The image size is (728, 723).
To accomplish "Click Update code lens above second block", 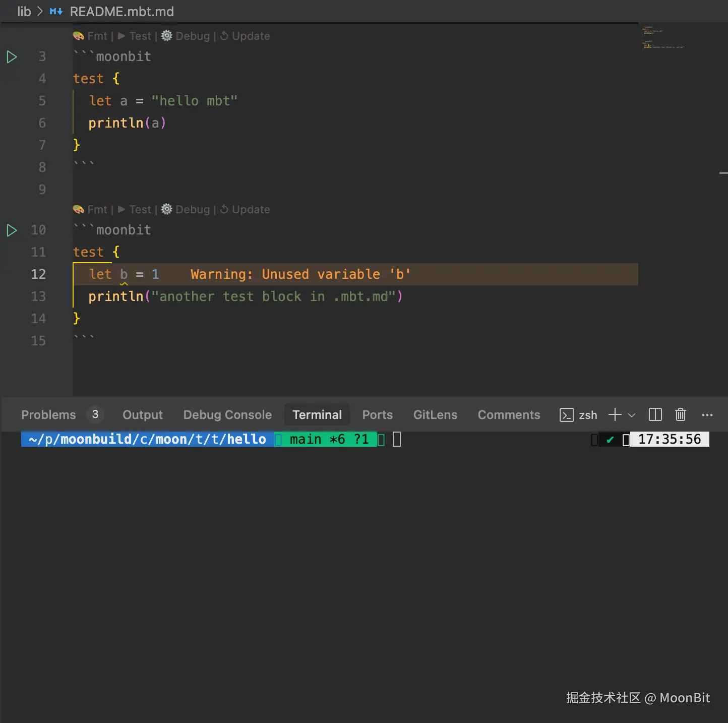I will point(245,210).
